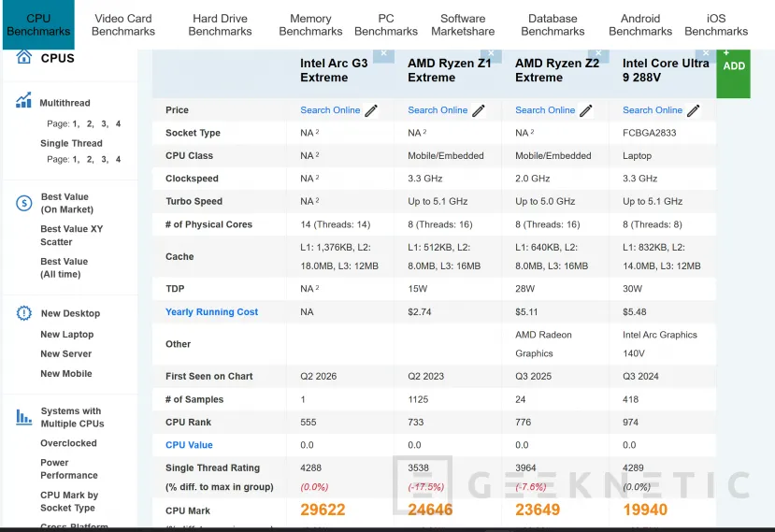Open Single Thread sidebar link
This screenshot has width=775, height=532.
coord(71,143)
